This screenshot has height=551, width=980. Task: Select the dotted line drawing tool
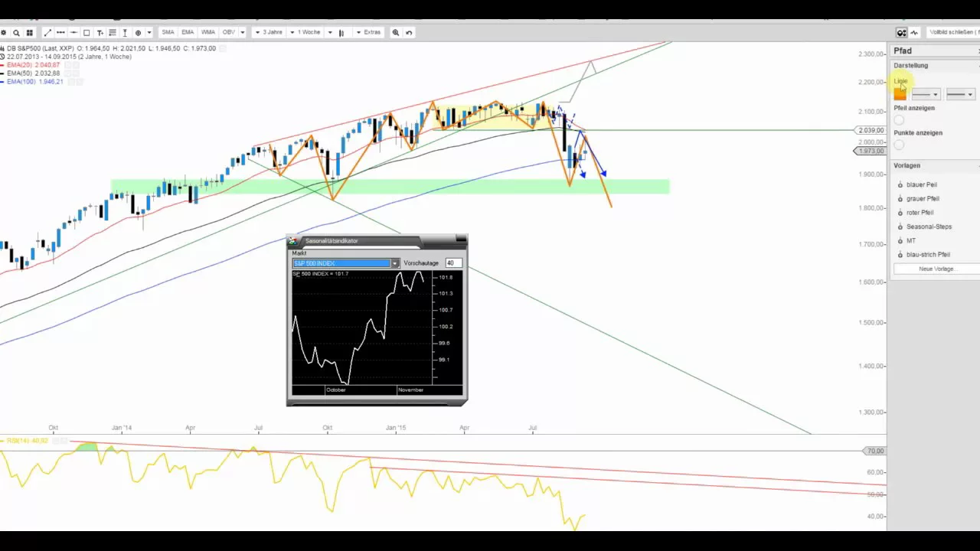[60, 33]
